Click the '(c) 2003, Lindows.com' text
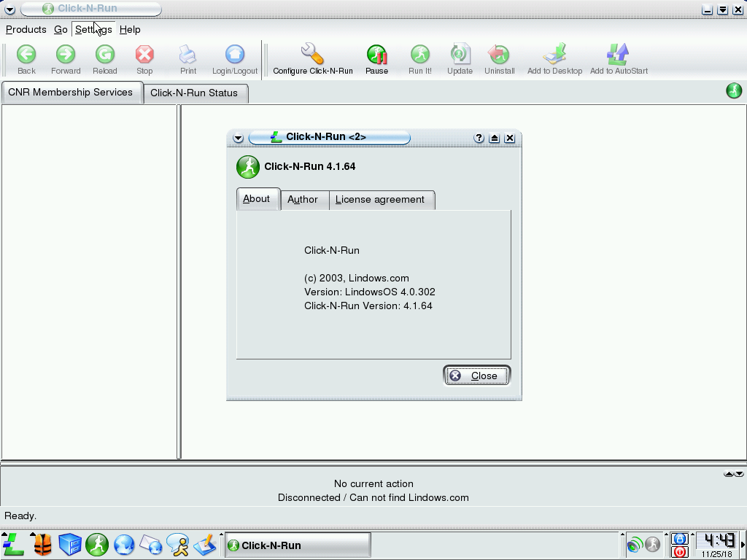This screenshot has height=560, width=747. [x=356, y=278]
